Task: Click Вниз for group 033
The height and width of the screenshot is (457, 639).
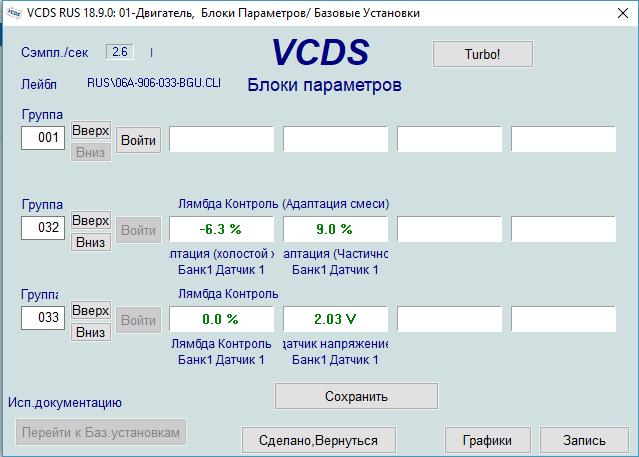Action: coord(91,332)
